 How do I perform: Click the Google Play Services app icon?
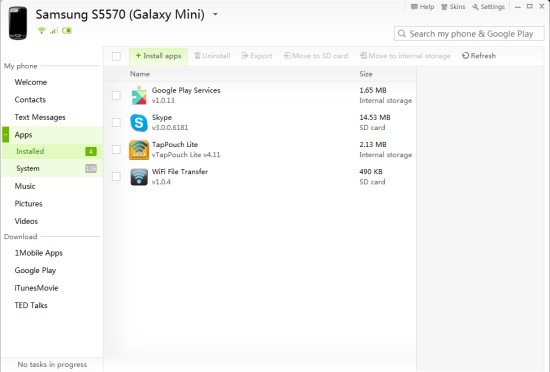139,95
